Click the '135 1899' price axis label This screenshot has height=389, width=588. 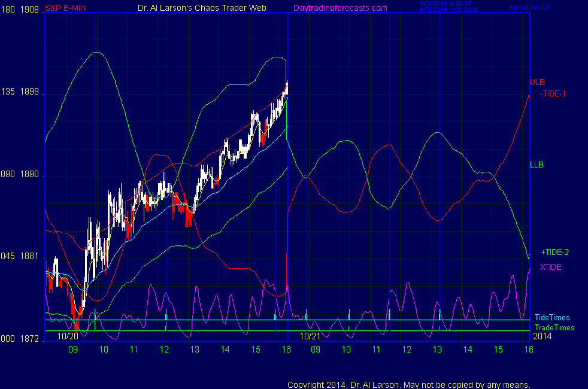pyautogui.click(x=20, y=92)
